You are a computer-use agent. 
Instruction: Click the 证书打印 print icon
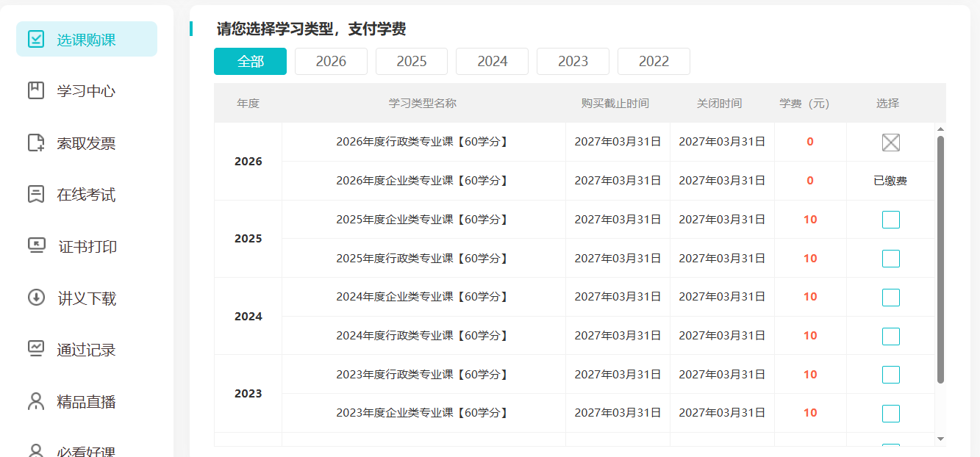click(x=36, y=246)
